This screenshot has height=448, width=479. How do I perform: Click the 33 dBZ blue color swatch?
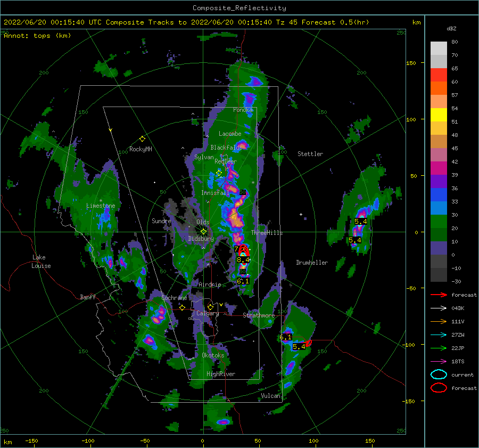click(x=439, y=194)
